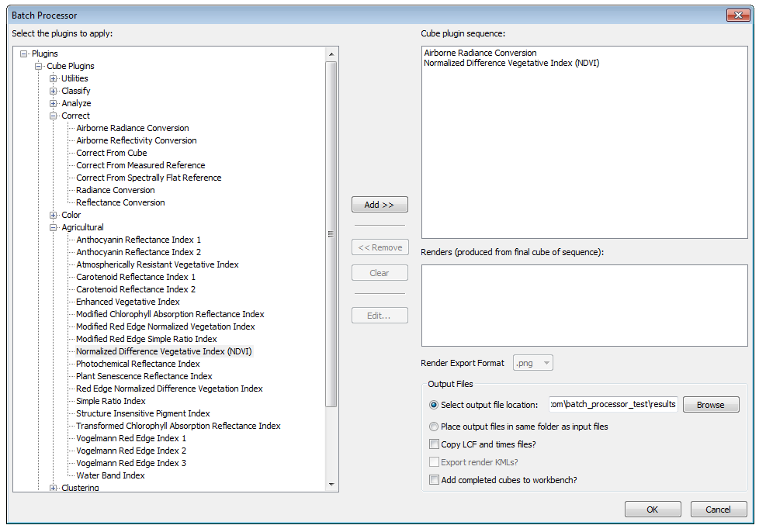759x532 pixels.
Task: Select Anthocyanin Reflectance Index 2
Action: 138,253
